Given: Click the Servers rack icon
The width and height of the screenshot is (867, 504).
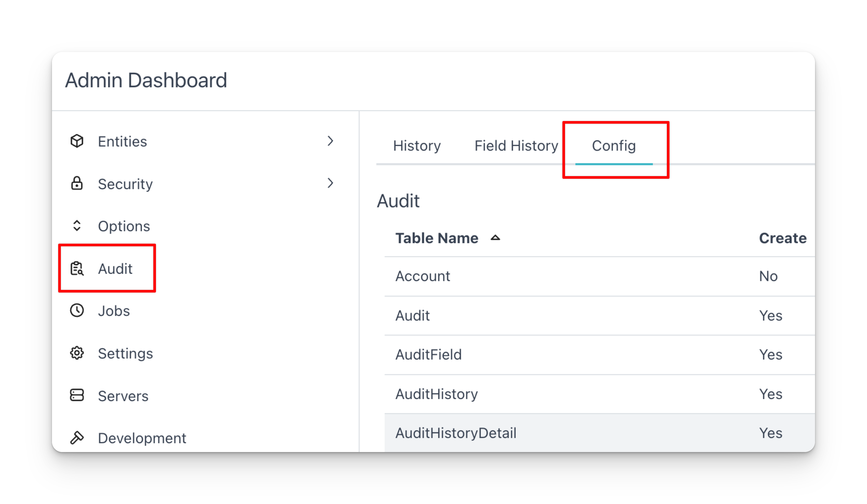Looking at the screenshot, I should pos(77,395).
